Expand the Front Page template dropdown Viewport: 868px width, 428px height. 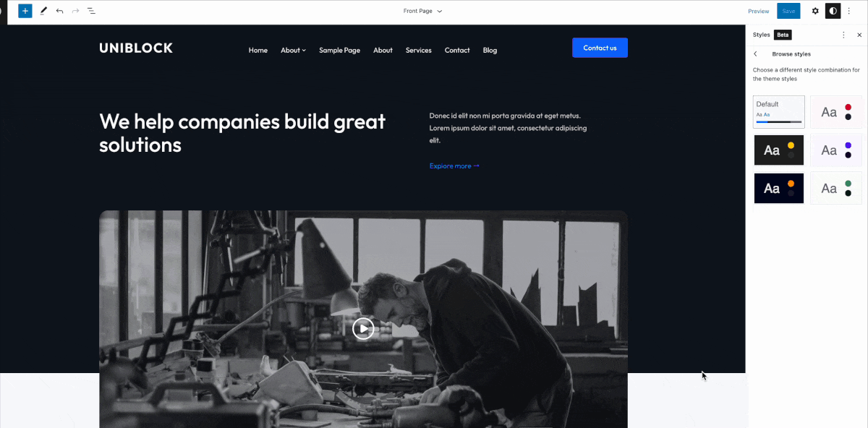[423, 11]
